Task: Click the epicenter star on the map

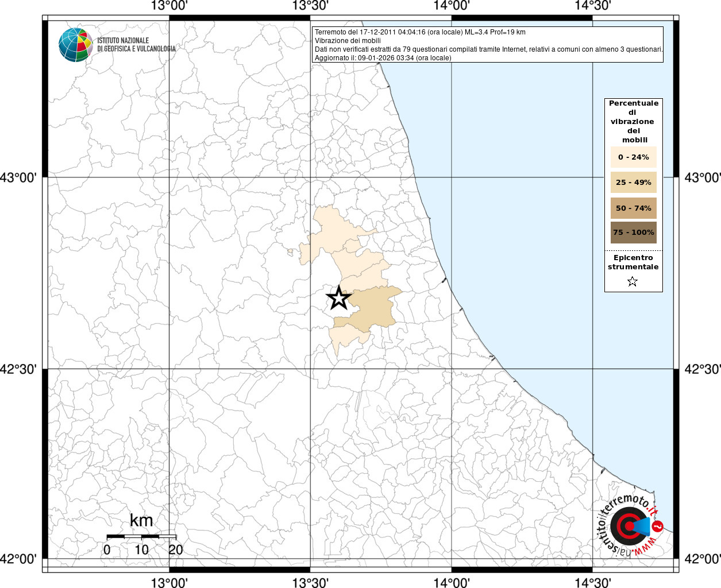Action: click(x=338, y=299)
